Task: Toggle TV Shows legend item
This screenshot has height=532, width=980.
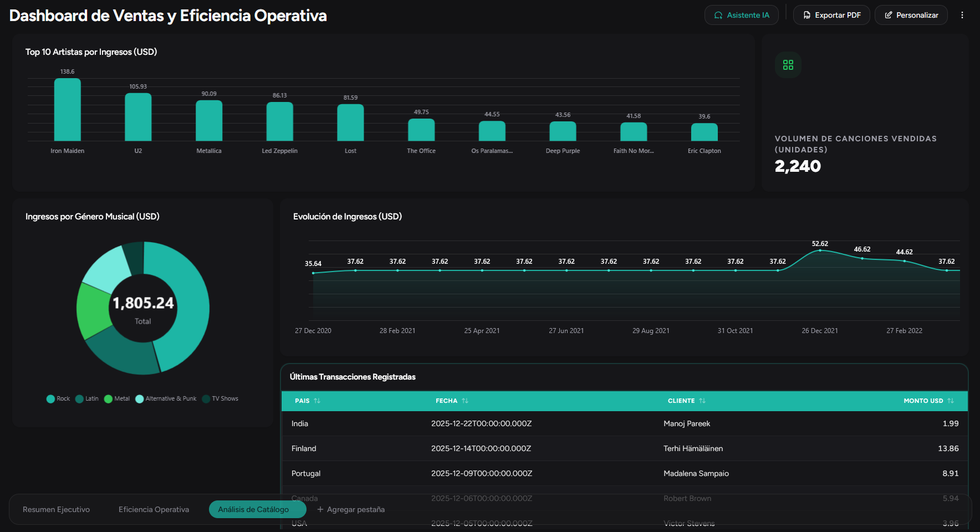Action: tap(220, 398)
